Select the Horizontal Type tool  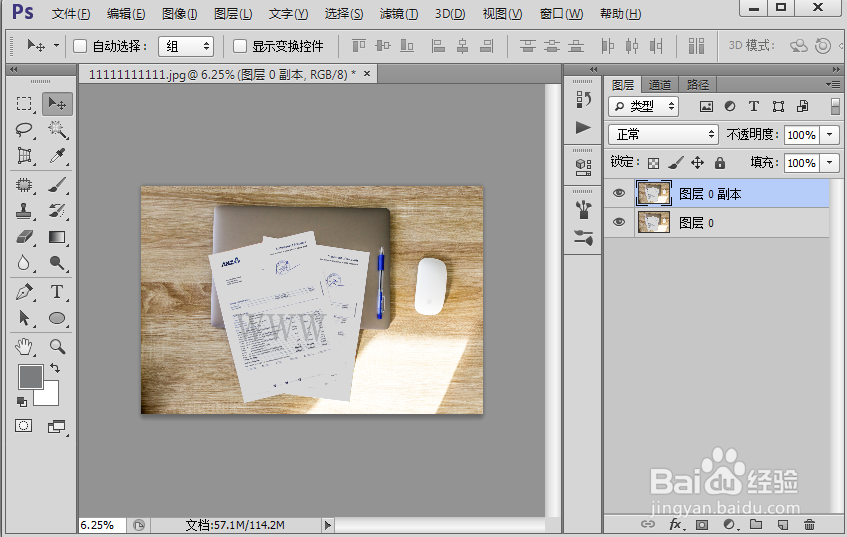click(57, 292)
